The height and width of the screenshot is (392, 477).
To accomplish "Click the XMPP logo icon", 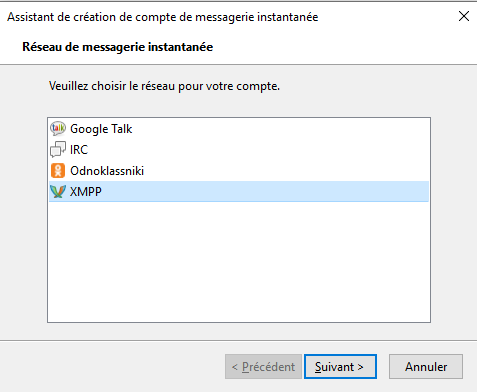I will (x=58, y=192).
